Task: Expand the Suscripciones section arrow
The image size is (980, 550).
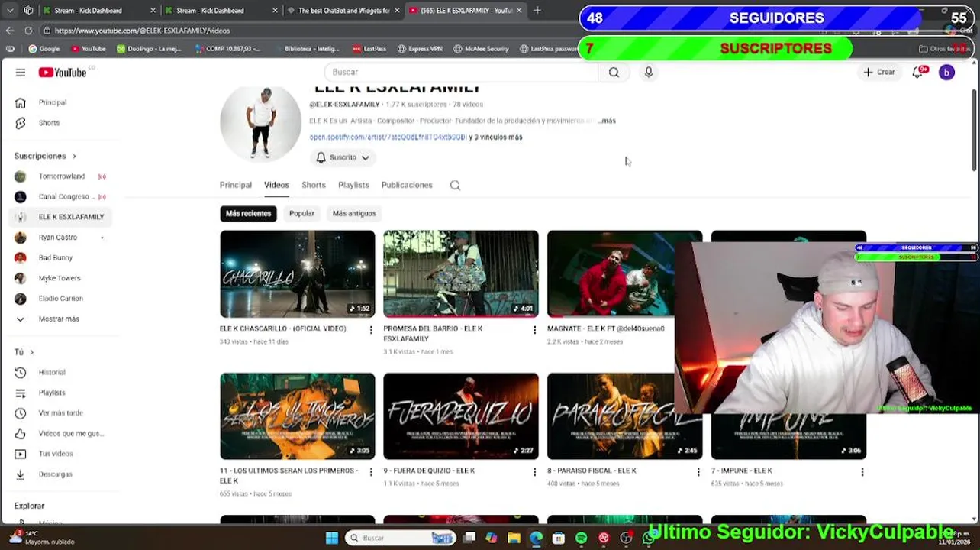Action: click(74, 156)
